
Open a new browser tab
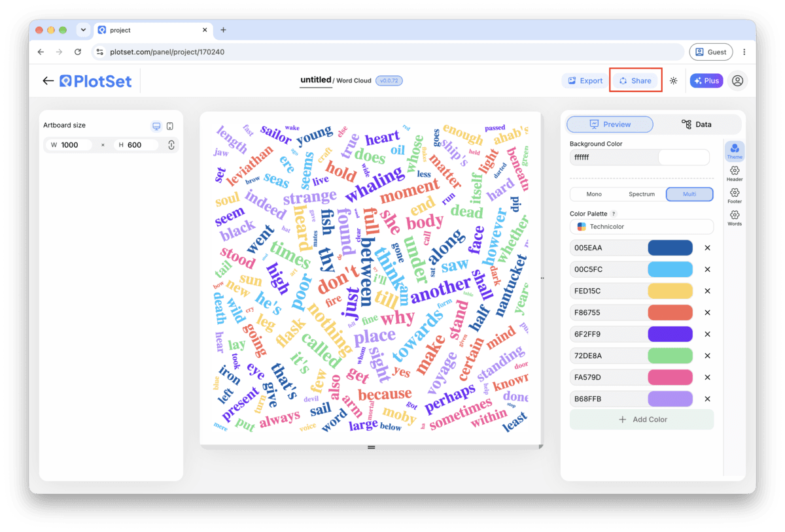tap(223, 30)
